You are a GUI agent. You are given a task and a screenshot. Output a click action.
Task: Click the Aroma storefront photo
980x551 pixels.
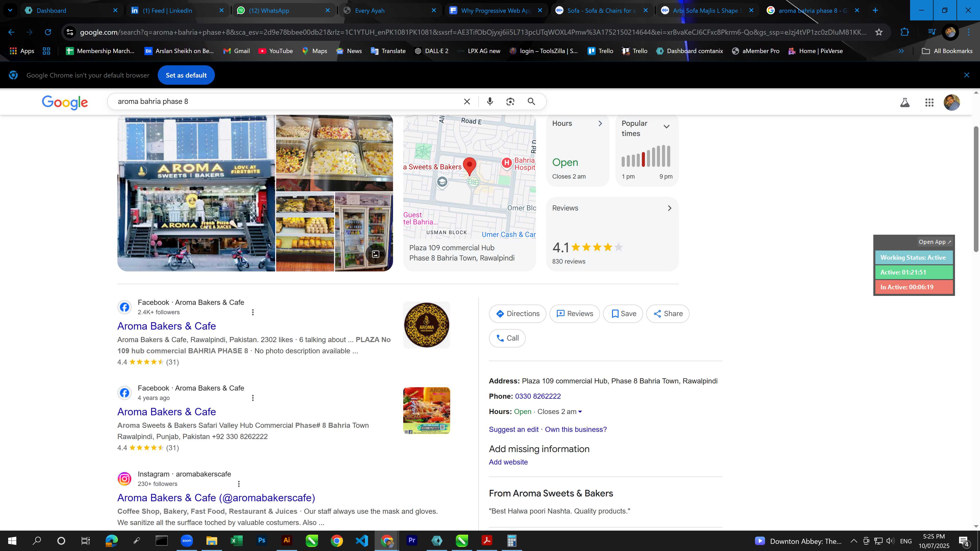point(196,193)
